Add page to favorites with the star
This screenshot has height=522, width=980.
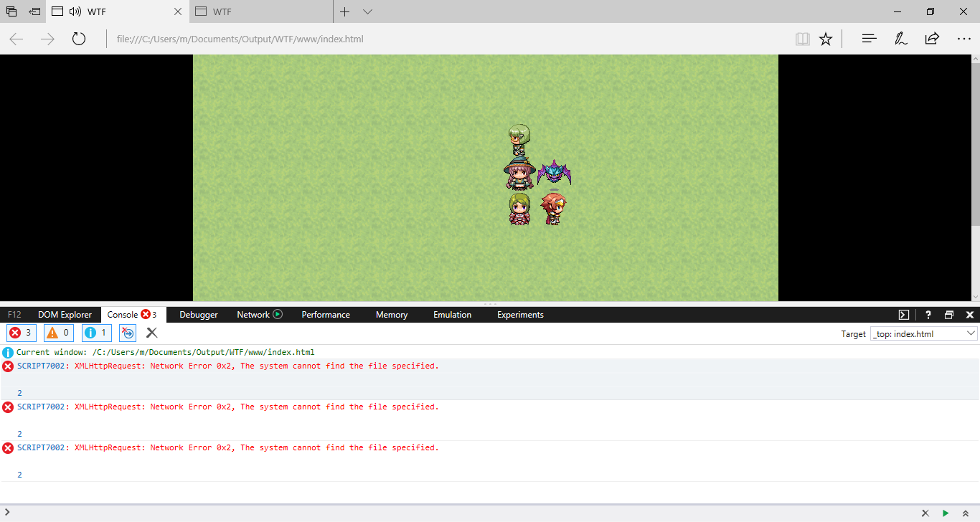[x=826, y=39]
